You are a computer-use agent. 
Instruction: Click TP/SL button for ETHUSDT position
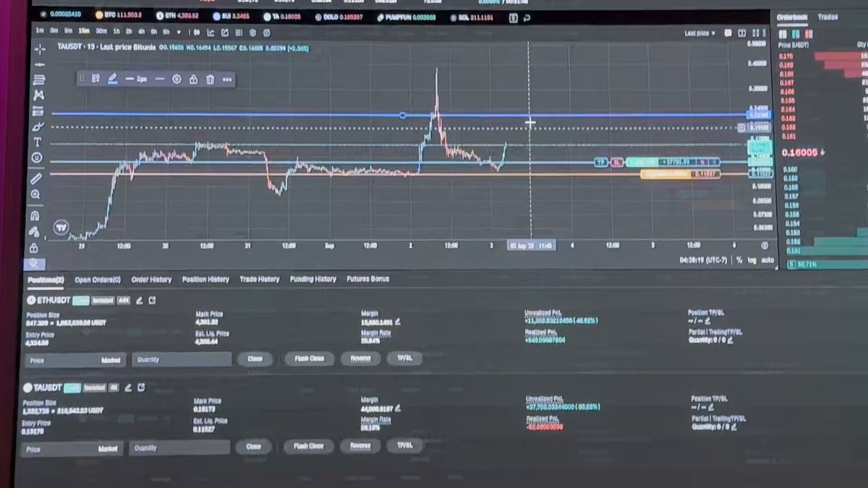tap(404, 359)
